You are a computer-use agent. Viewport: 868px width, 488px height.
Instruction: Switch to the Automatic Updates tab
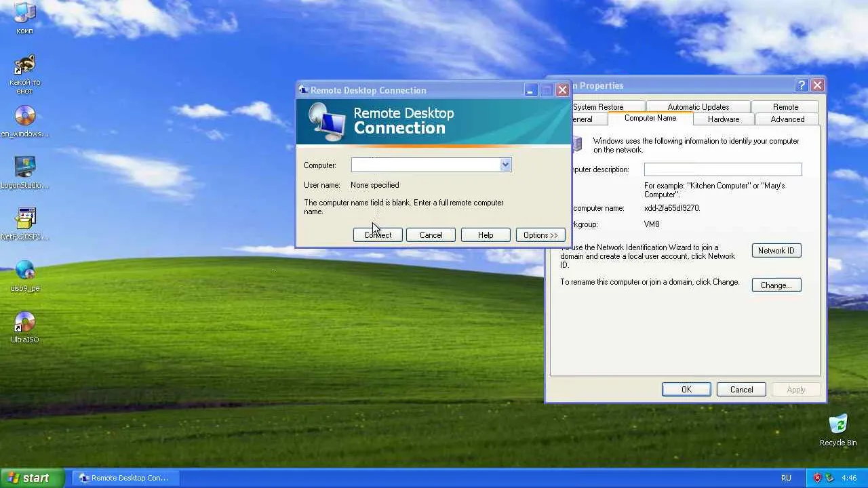[698, 107]
